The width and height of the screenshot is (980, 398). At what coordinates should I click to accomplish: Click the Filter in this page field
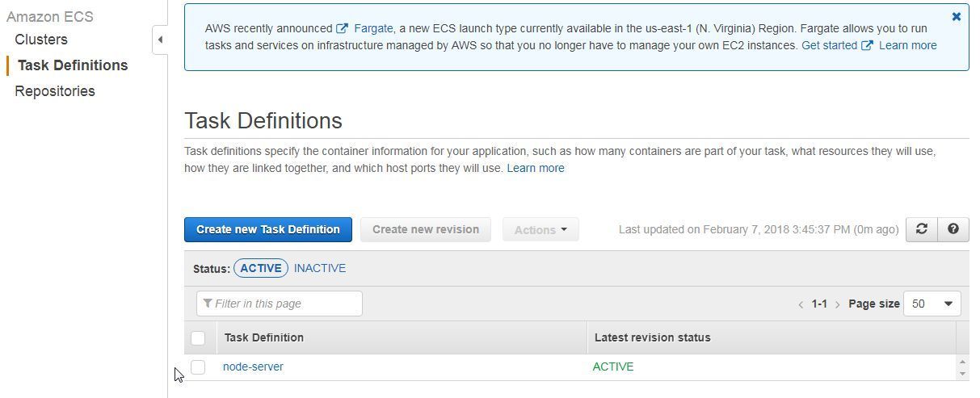(x=280, y=304)
